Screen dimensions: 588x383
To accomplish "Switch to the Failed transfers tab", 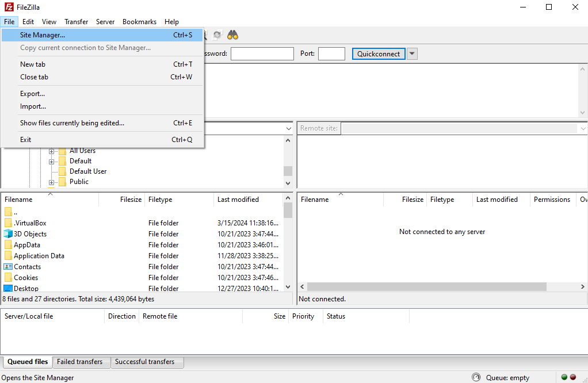I will pyautogui.click(x=79, y=362).
